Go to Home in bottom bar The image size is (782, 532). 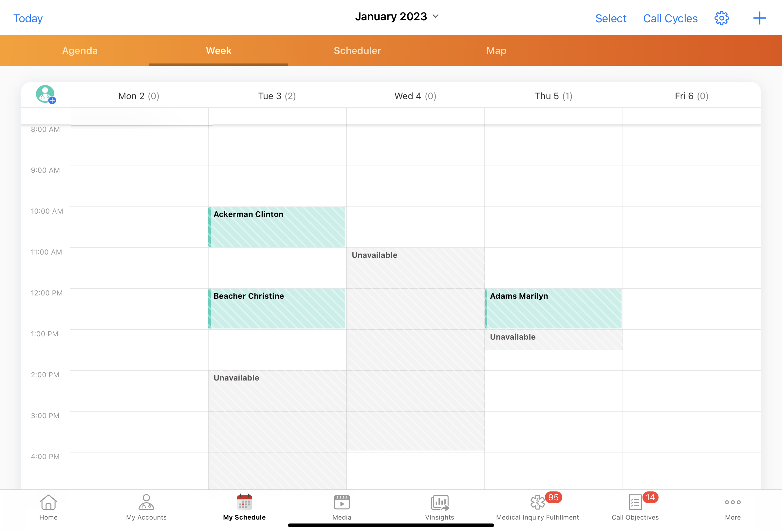(48, 507)
